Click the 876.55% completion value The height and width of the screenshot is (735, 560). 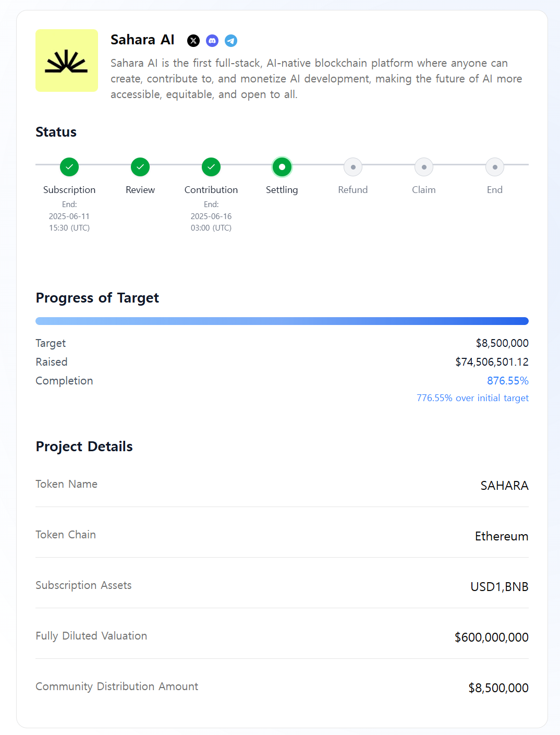coord(507,381)
